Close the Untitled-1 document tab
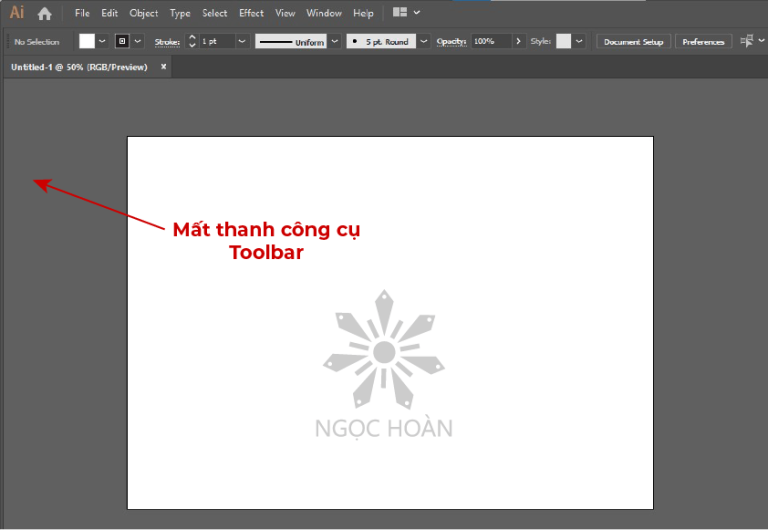Viewport: 768px width, 530px height. (164, 67)
